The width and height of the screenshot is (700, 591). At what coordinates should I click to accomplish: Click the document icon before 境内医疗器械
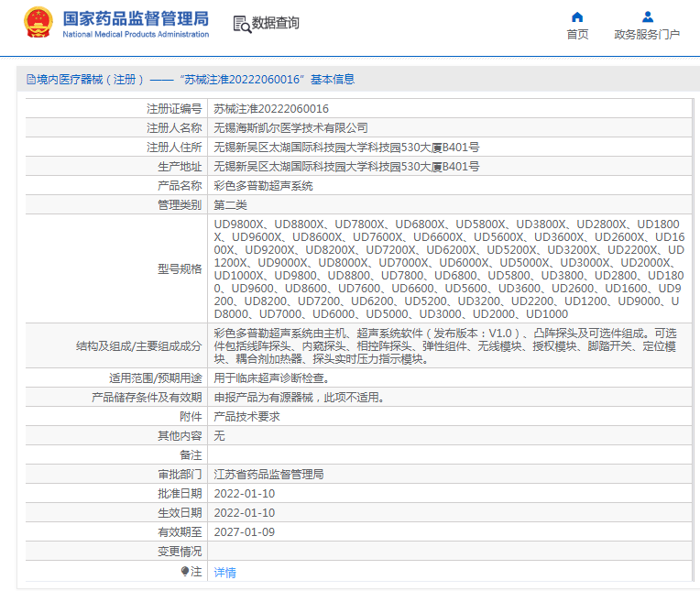(31, 80)
